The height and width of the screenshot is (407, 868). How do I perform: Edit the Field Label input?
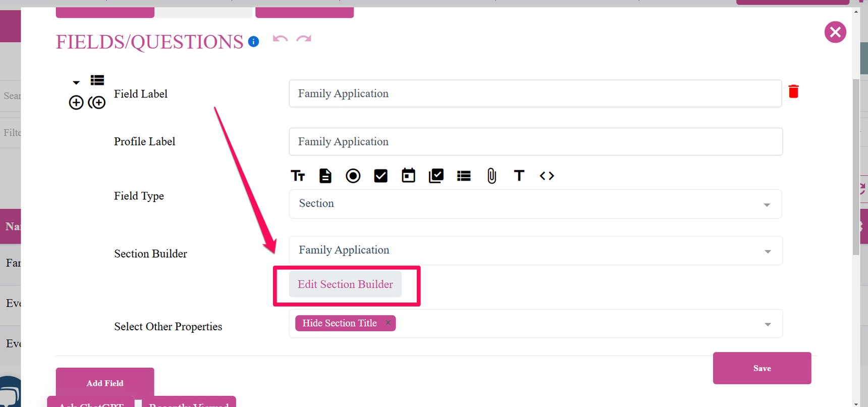coord(535,93)
